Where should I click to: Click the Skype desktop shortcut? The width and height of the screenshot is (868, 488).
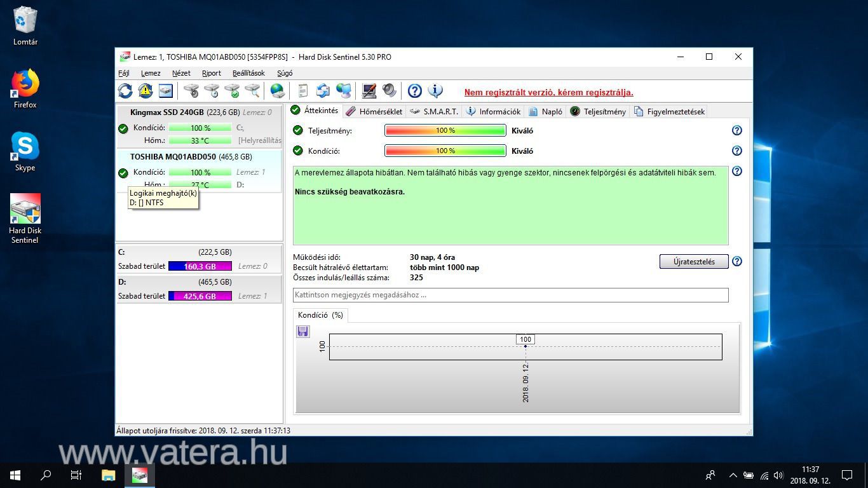pos(25,152)
